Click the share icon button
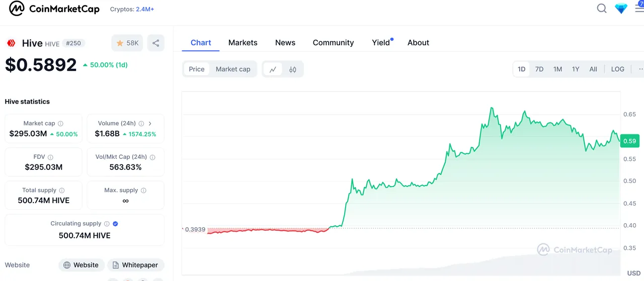The width and height of the screenshot is (644, 281). coord(156,43)
